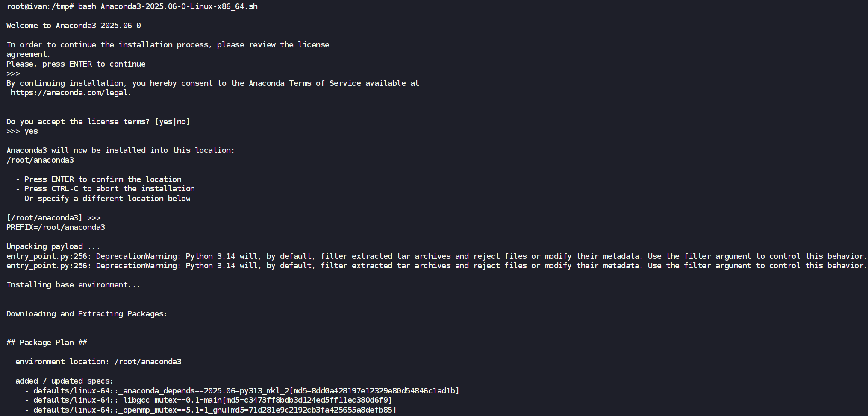Click "Downloading and Extracting Packages:" line
Image resolution: width=868 pixels, height=416 pixels.
click(x=86, y=314)
